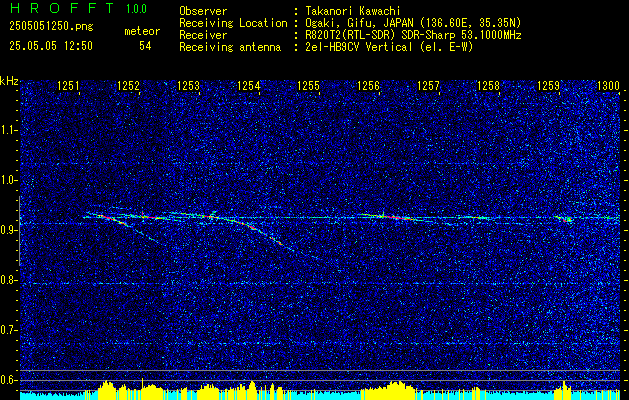Click the 0.7 frequency axis label

pyautogui.click(x=9, y=330)
